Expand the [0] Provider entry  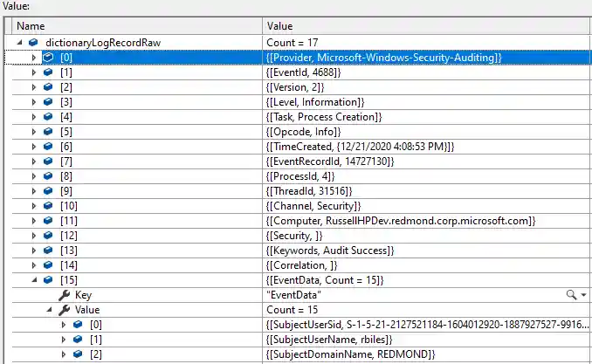click(34, 57)
